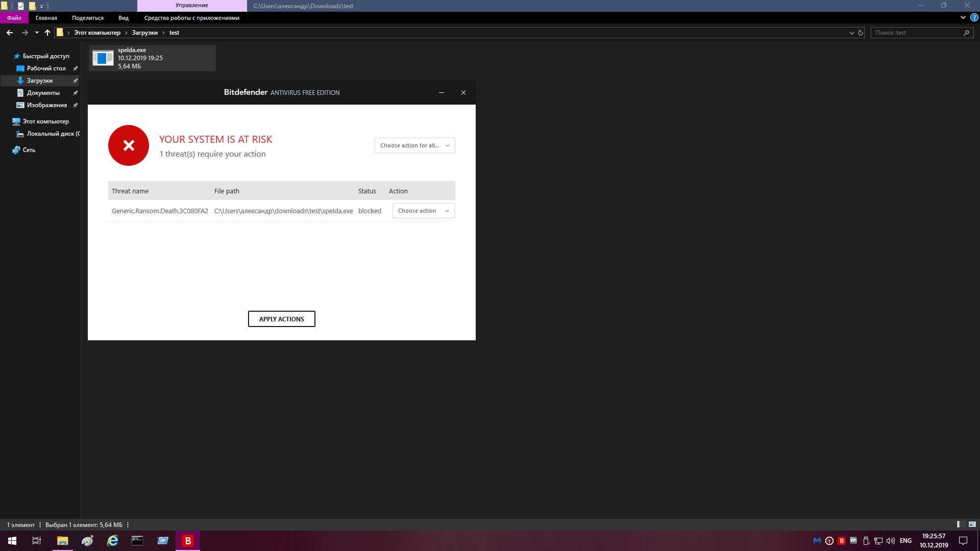Open File Explorer from the taskbar
Screen dimensions: 980x551
[x=62, y=541]
